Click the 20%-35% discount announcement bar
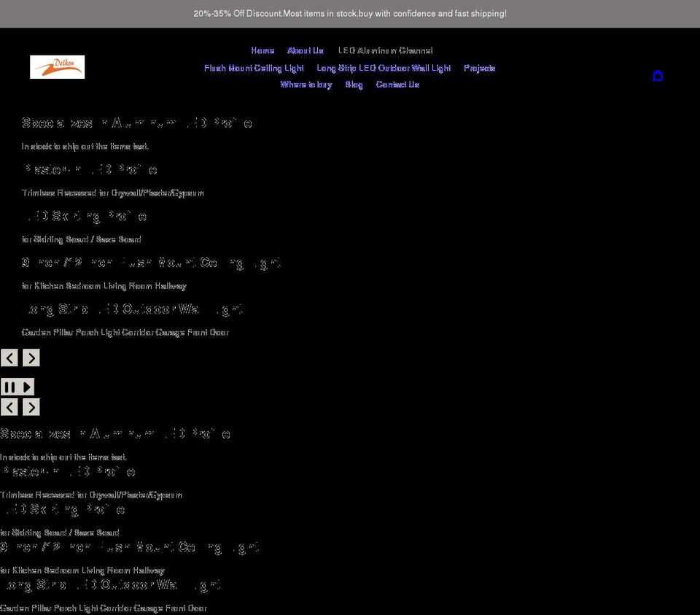This screenshot has height=615, width=700. [x=350, y=13]
